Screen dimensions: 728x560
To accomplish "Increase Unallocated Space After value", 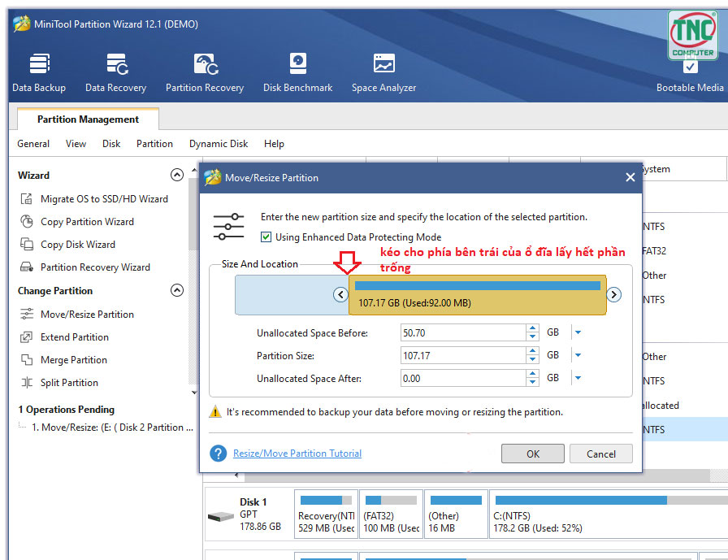I will point(532,374).
